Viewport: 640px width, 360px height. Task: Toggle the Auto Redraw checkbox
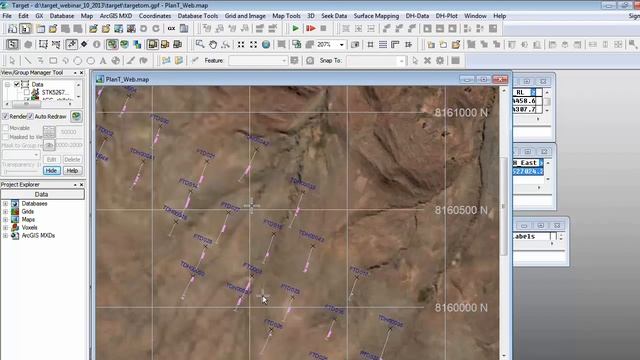pyautogui.click(x=31, y=116)
